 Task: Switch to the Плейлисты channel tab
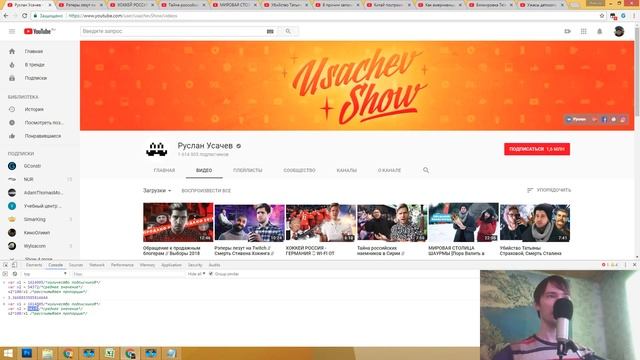[x=248, y=170]
